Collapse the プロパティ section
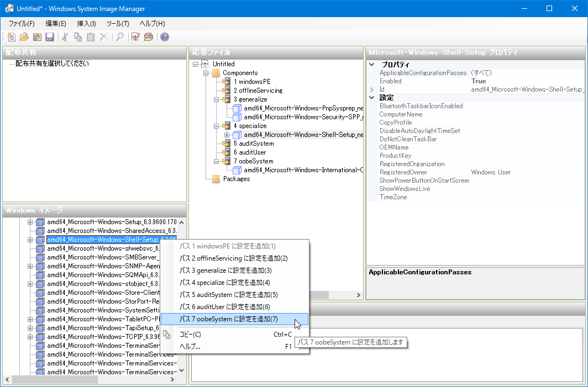This screenshot has height=387, width=588. click(x=371, y=65)
